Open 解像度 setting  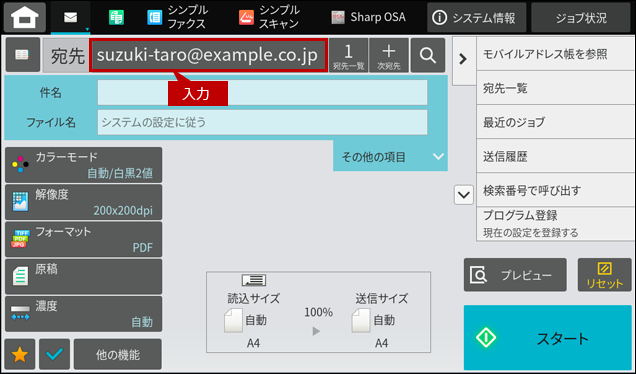[84, 202]
